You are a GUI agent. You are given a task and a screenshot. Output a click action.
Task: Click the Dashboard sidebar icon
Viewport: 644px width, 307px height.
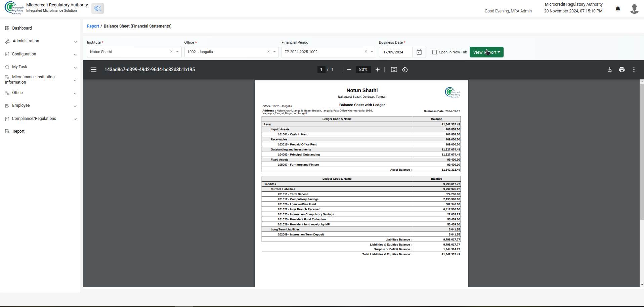tap(7, 28)
